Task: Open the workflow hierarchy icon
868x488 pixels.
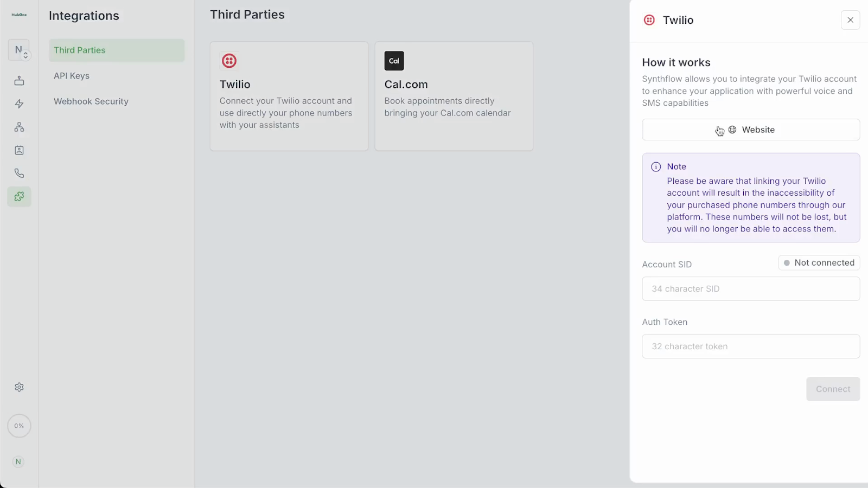Action: (x=19, y=127)
